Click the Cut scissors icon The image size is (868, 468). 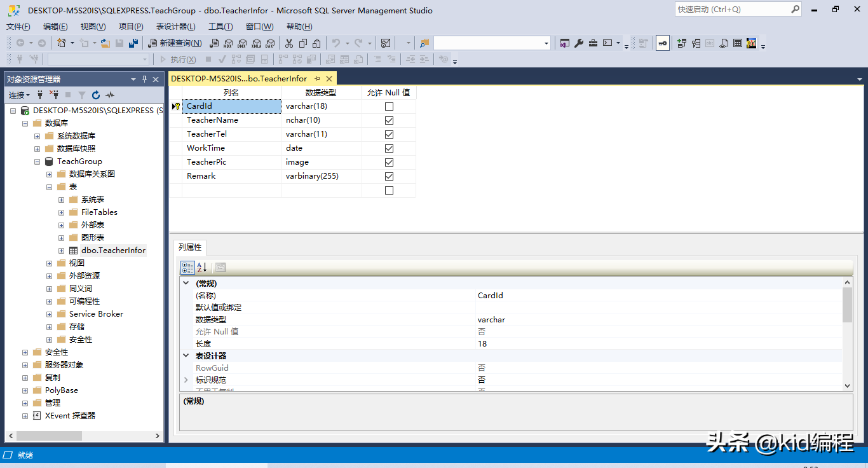289,43
